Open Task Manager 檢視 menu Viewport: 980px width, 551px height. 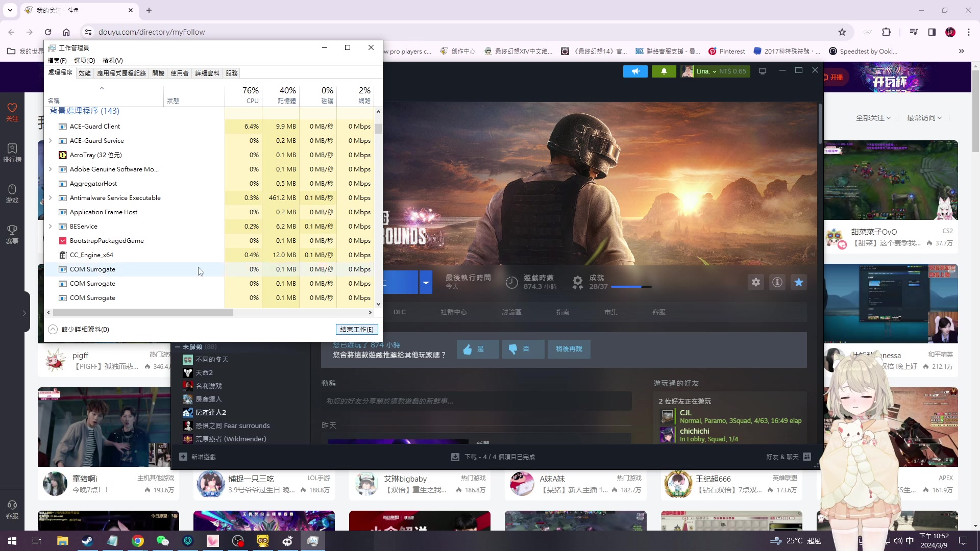click(x=113, y=60)
